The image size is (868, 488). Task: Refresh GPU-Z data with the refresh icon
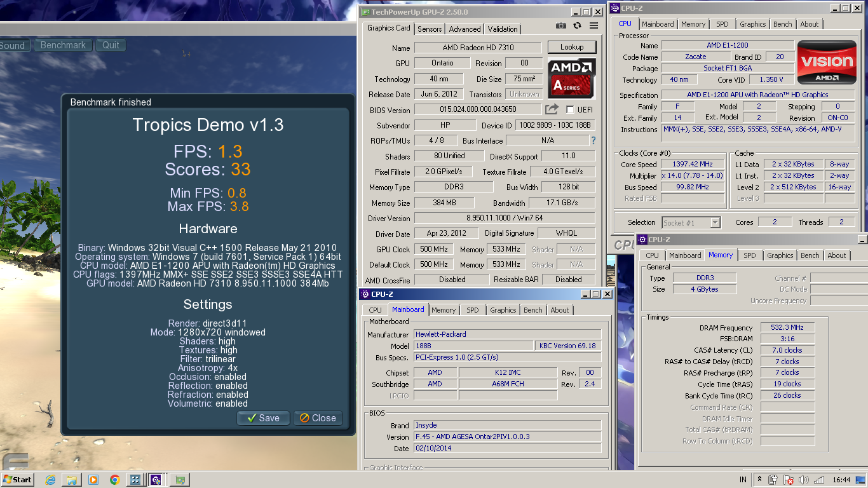point(577,25)
